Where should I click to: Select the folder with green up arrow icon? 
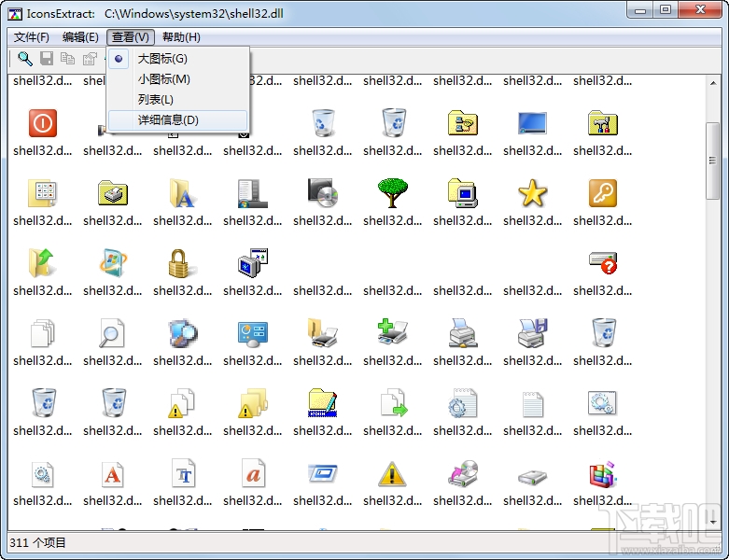[42, 262]
